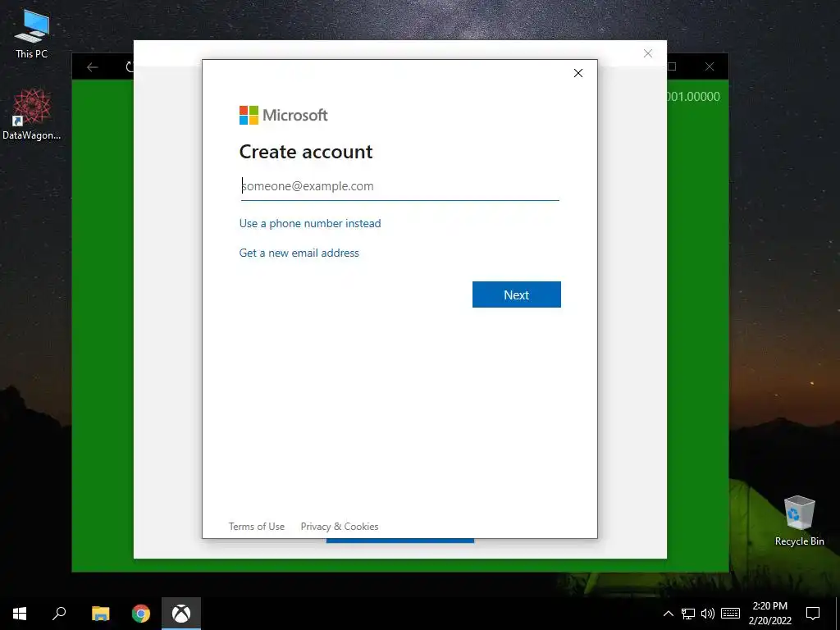Open the notification center icon
Viewport: 840px width, 630px height.
tap(813, 614)
